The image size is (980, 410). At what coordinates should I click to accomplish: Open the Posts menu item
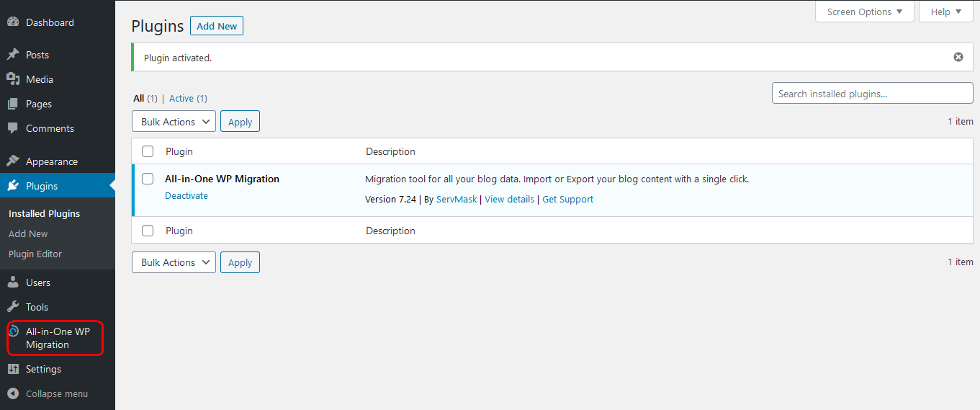pos(37,55)
